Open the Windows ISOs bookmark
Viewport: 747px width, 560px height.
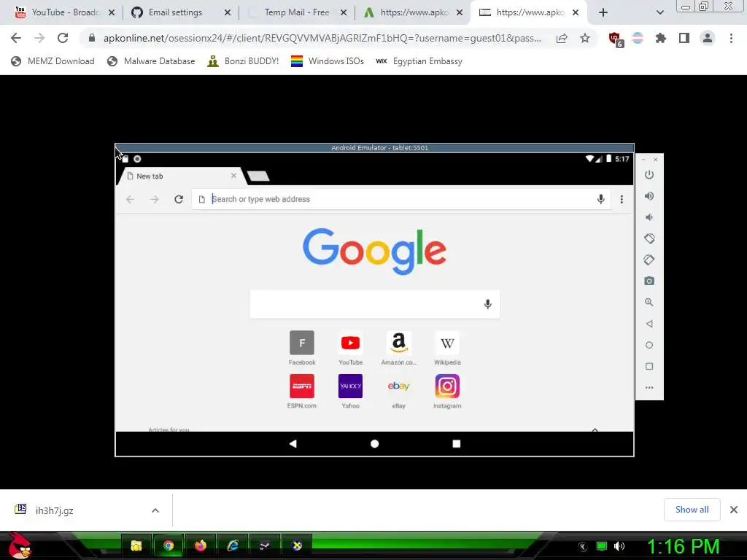(x=328, y=61)
